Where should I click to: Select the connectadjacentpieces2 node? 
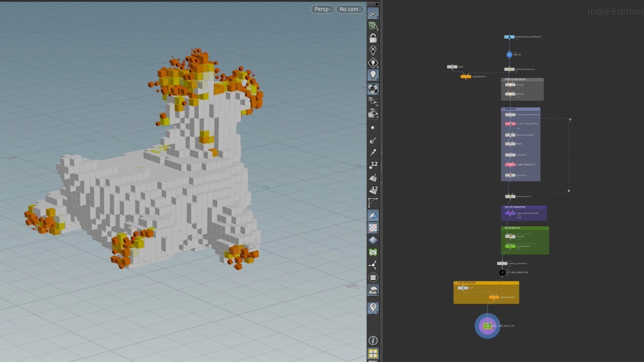[510, 115]
